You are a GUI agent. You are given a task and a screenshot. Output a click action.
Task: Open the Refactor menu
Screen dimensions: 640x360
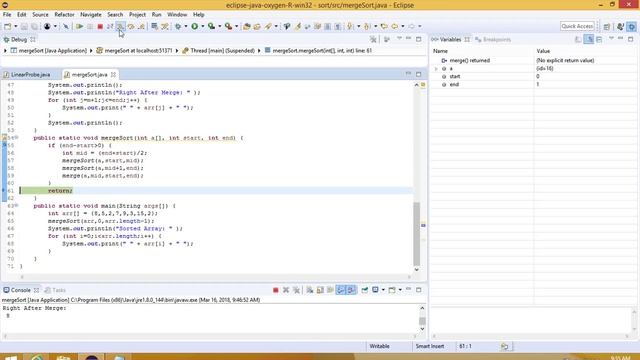click(64, 15)
